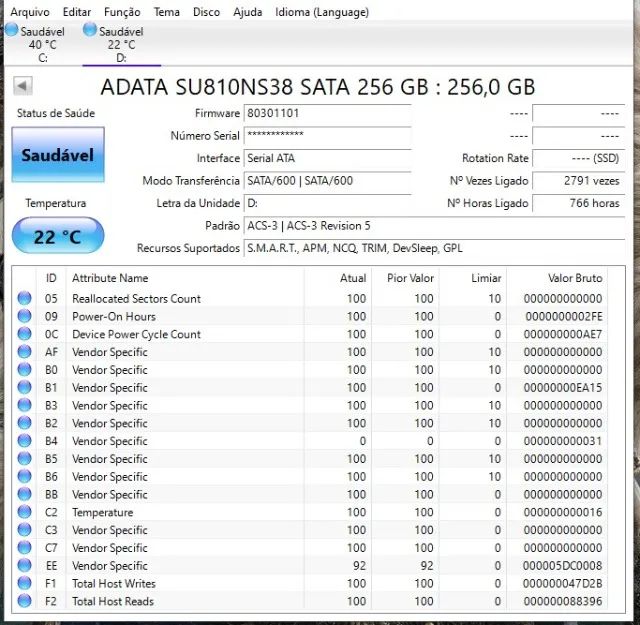Click the Recursos Suportados field
This screenshot has height=625, width=640.
(x=434, y=248)
